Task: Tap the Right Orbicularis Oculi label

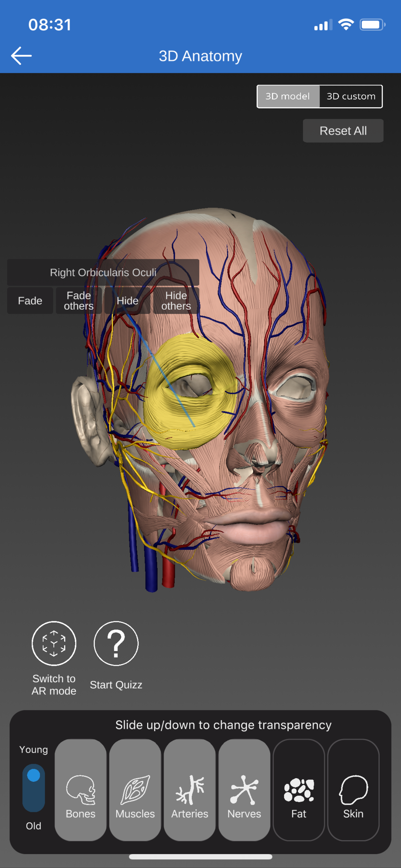Action: [x=103, y=272]
